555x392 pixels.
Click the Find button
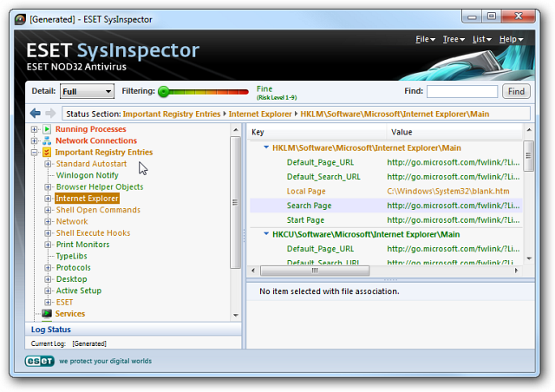(516, 91)
